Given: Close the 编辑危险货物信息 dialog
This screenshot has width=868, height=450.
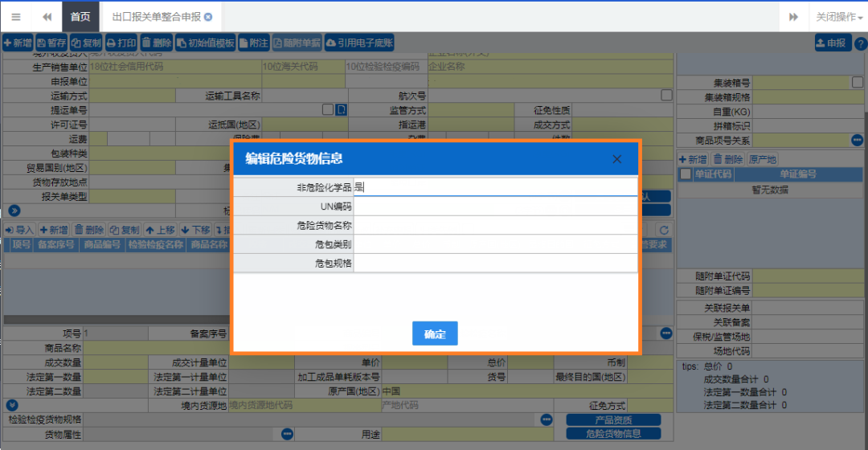Looking at the screenshot, I should 616,159.
